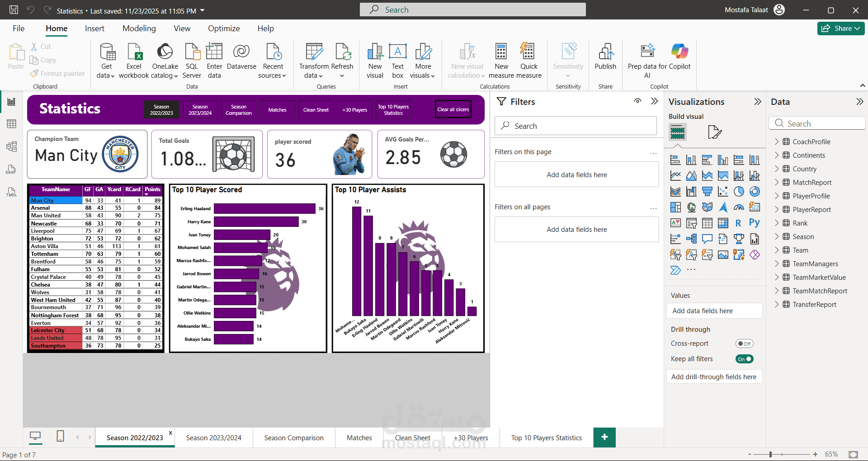This screenshot has width=868, height=461.
Task: Toggle Cross-report drill through
Action: (744, 343)
